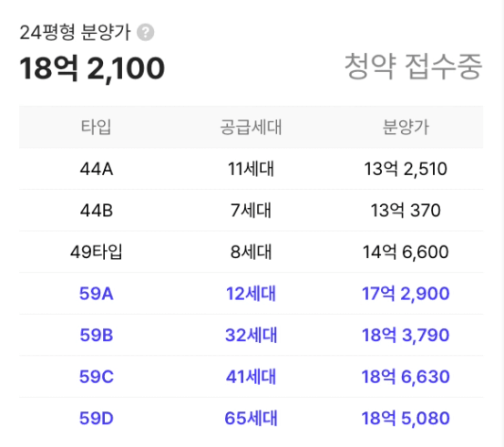Select the 44A type row
This screenshot has width=504, height=447.
coord(251,169)
